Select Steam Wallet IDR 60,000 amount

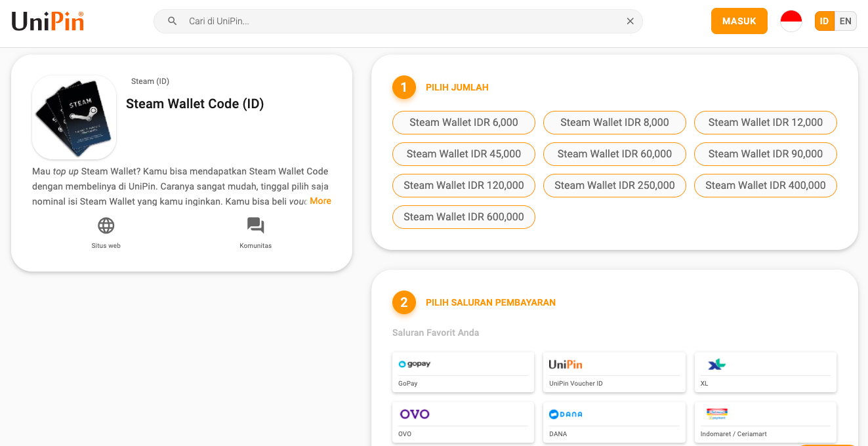614,154
